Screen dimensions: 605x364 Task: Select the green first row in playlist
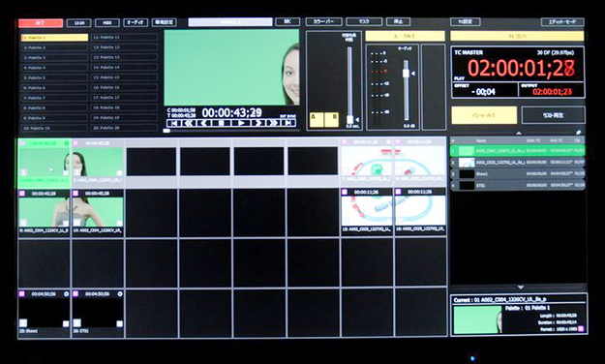click(518, 151)
